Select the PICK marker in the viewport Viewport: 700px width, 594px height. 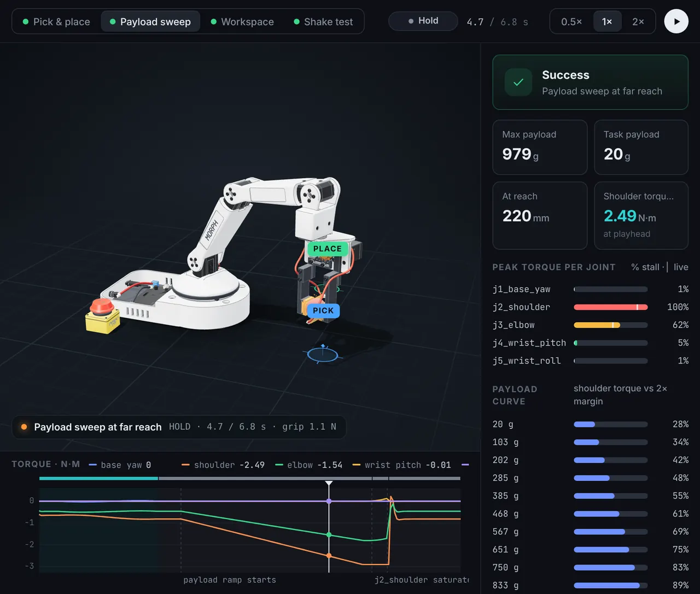point(323,310)
